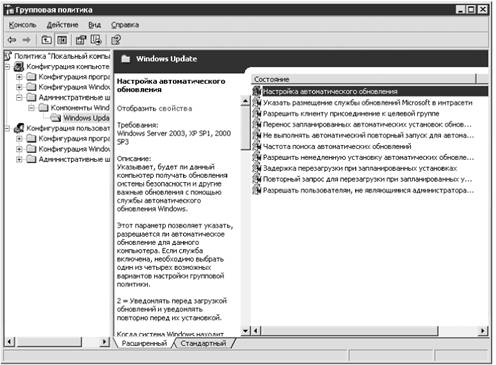The height and width of the screenshot is (365, 496).
Task: Select the Частота поиска автоматических обновлений policy
Action: click(337, 146)
